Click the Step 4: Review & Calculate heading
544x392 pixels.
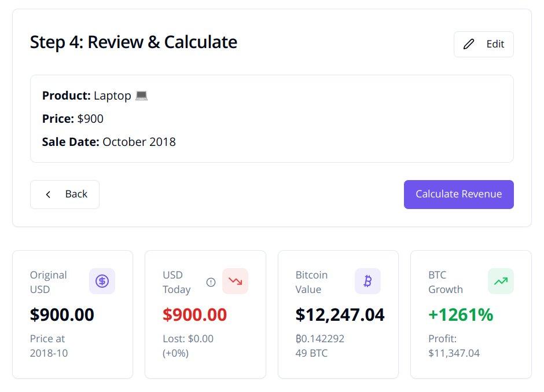click(133, 42)
